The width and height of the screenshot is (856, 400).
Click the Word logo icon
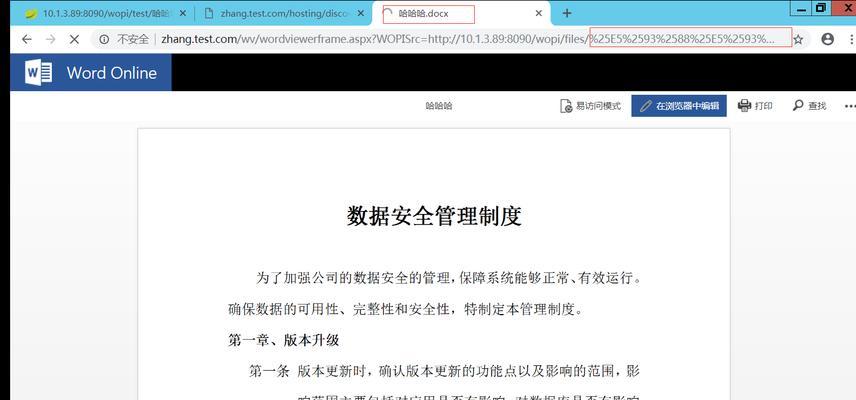point(38,73)
